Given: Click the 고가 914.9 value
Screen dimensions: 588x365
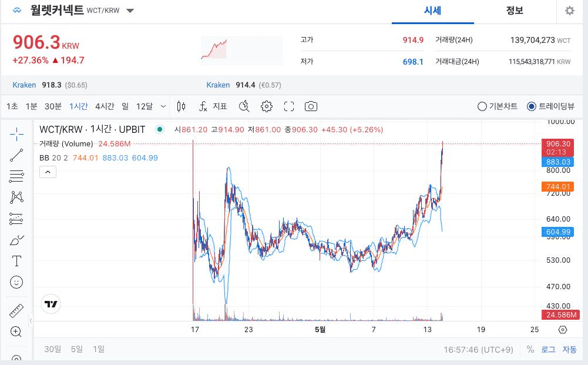Looking at the screenshot, I should [x=413, y=40].
